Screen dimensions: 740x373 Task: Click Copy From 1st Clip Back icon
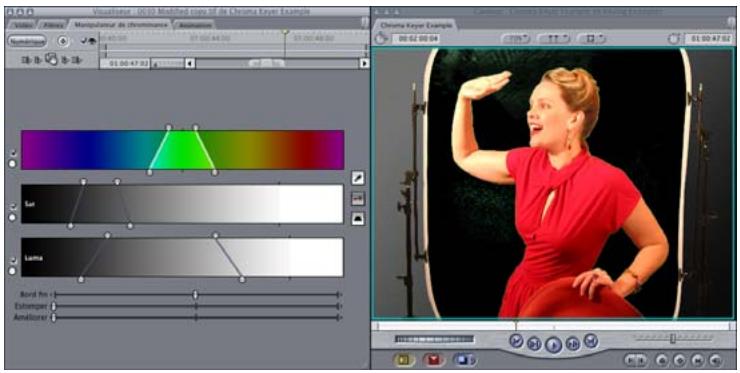(37, 60)
